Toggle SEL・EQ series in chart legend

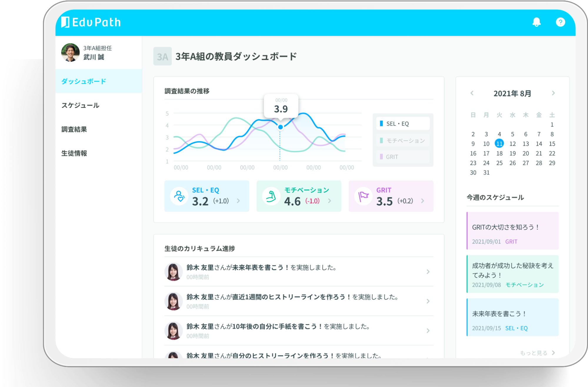pos(403,124)
